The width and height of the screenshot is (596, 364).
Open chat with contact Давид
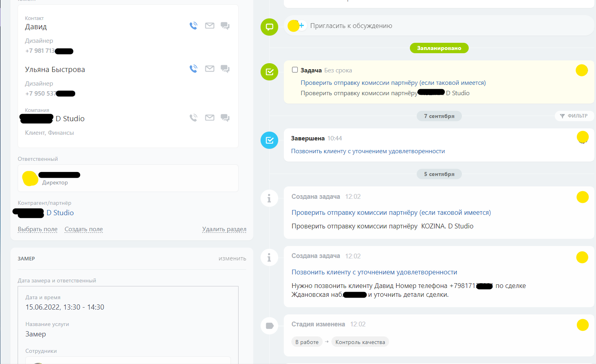pos(225,26)
